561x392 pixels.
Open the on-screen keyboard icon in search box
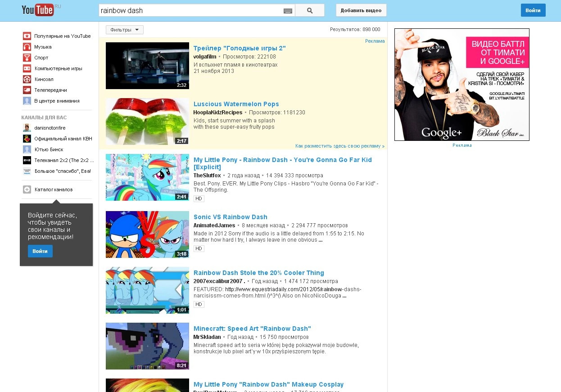[x=288, y=11]
